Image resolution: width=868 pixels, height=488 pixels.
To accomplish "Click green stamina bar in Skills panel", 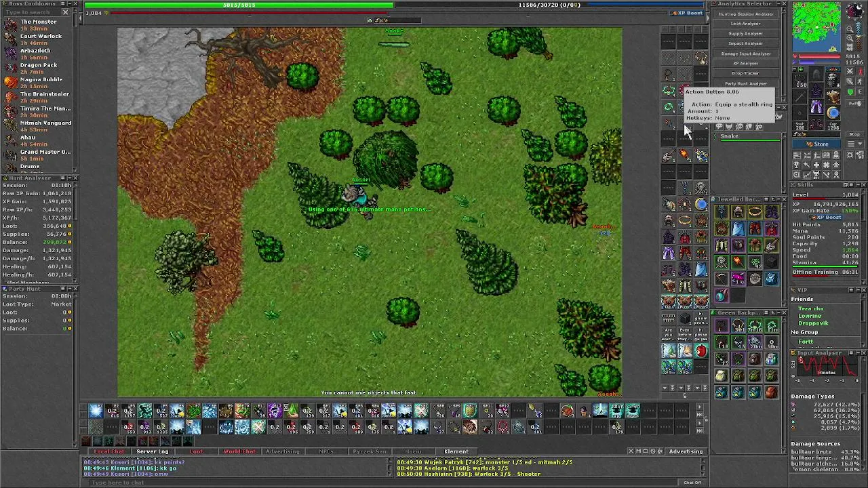I will [x=825, y=266].
